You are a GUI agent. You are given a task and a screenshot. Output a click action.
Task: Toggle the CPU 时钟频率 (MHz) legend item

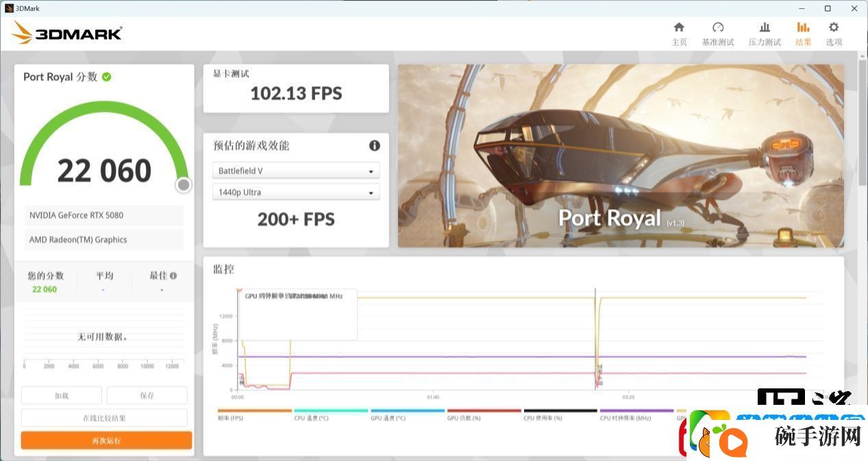click(637, 415)
